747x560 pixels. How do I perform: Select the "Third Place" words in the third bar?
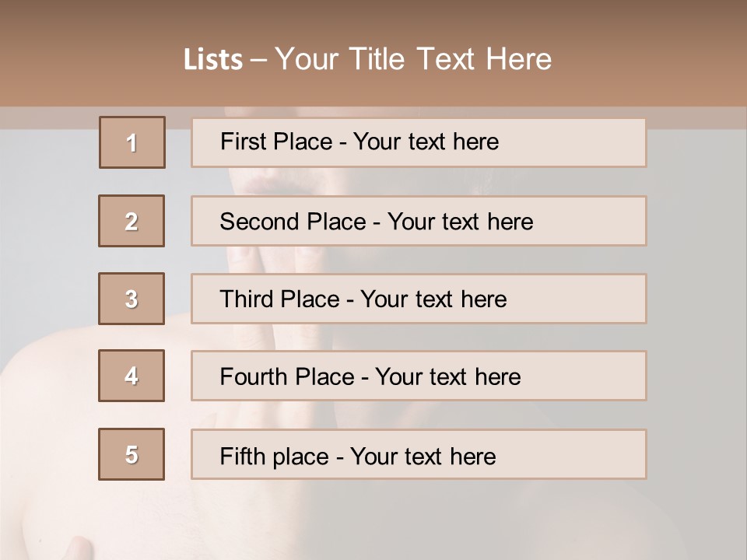[x=279, y=299]
